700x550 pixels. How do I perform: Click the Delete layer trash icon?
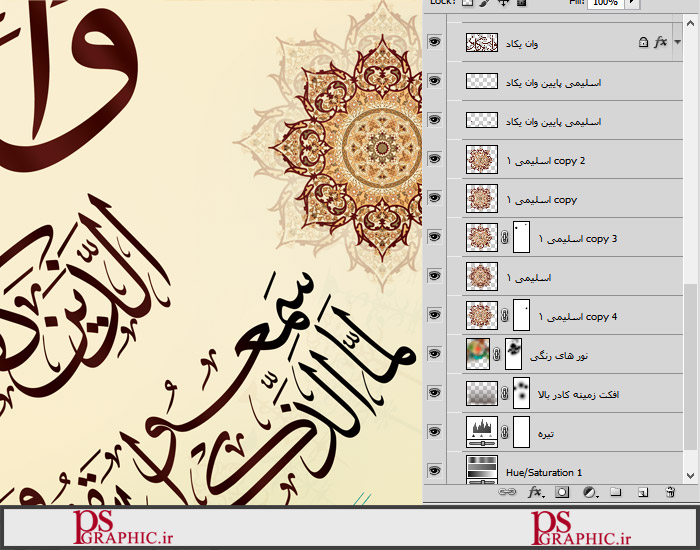(670, 492)
